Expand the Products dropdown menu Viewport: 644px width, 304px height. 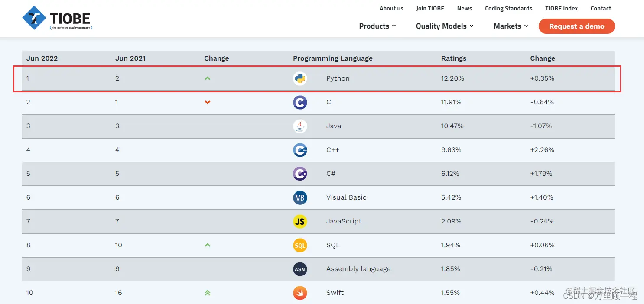377,26
